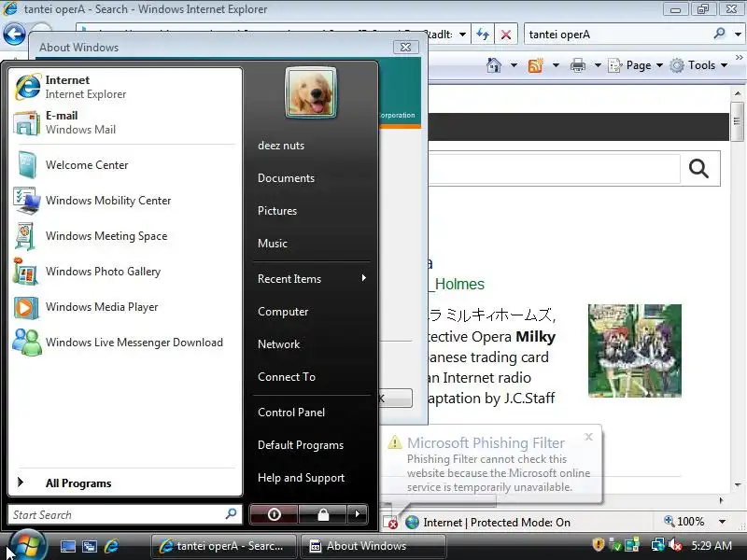The width and height of the screenshot is (747, 560).
Task: Stop loading page with red X
Action: pyautogui.click(x=506, y=35)
